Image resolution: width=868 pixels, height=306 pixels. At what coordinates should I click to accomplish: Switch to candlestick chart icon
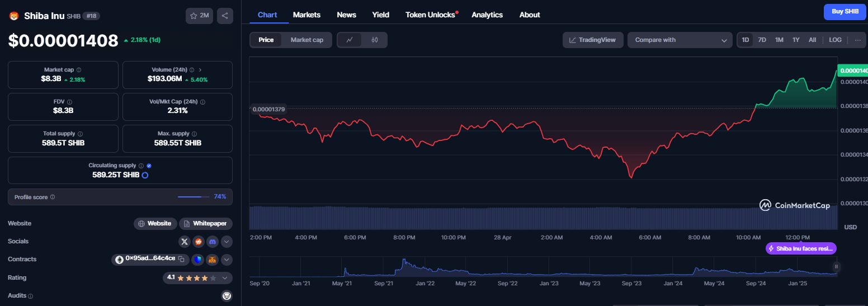click(x=375, y=40)
